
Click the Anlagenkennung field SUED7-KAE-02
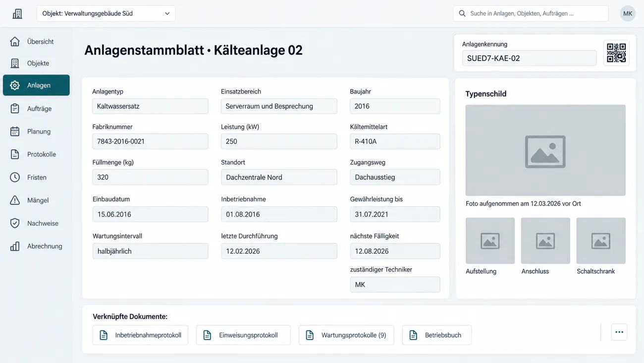pos(529,58)
